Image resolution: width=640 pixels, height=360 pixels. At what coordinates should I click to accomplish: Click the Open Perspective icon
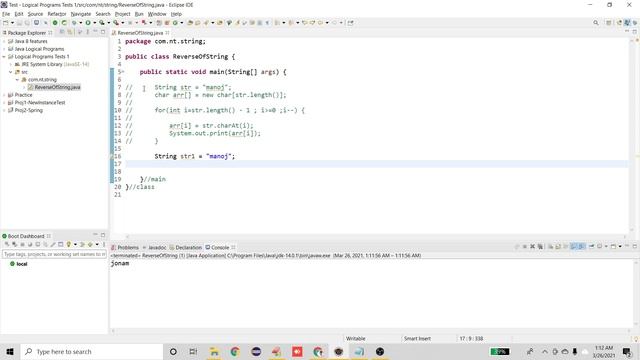609,23
